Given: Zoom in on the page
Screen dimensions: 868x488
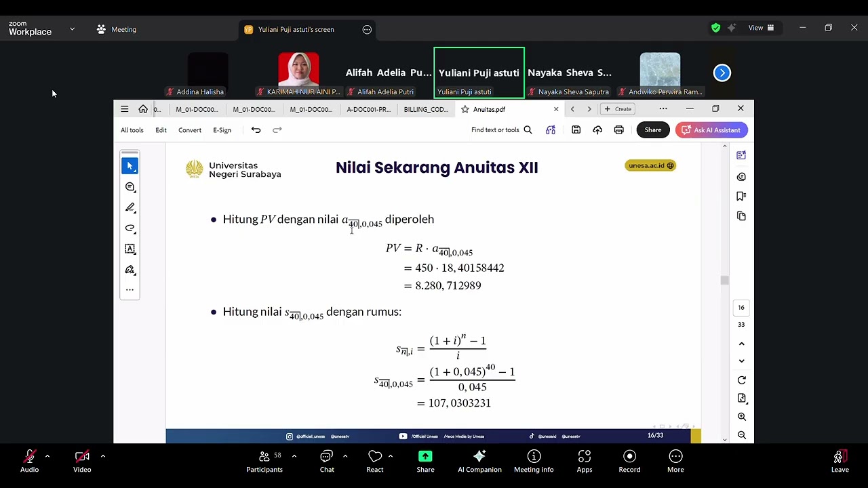Looking at the screenshot, I should (x=741, y=417).
